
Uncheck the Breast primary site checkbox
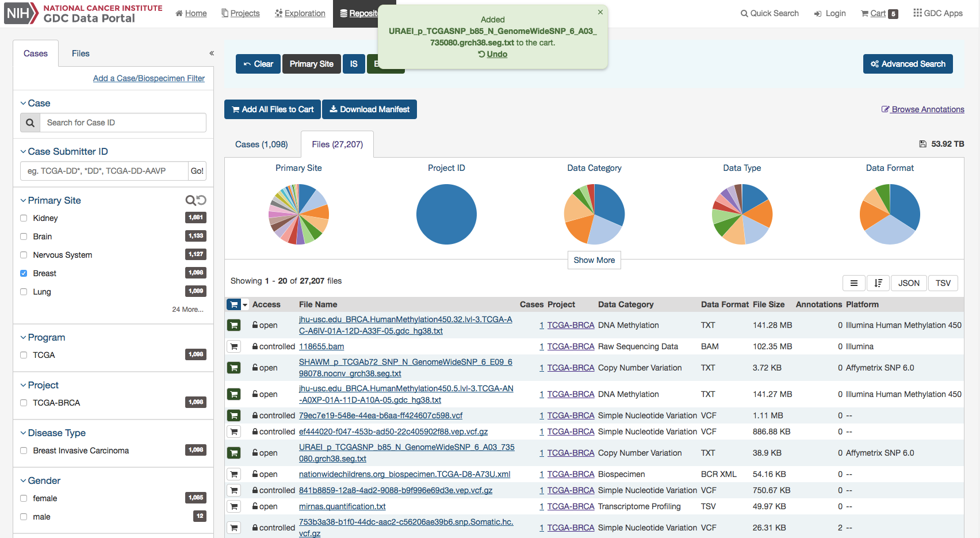24,273
